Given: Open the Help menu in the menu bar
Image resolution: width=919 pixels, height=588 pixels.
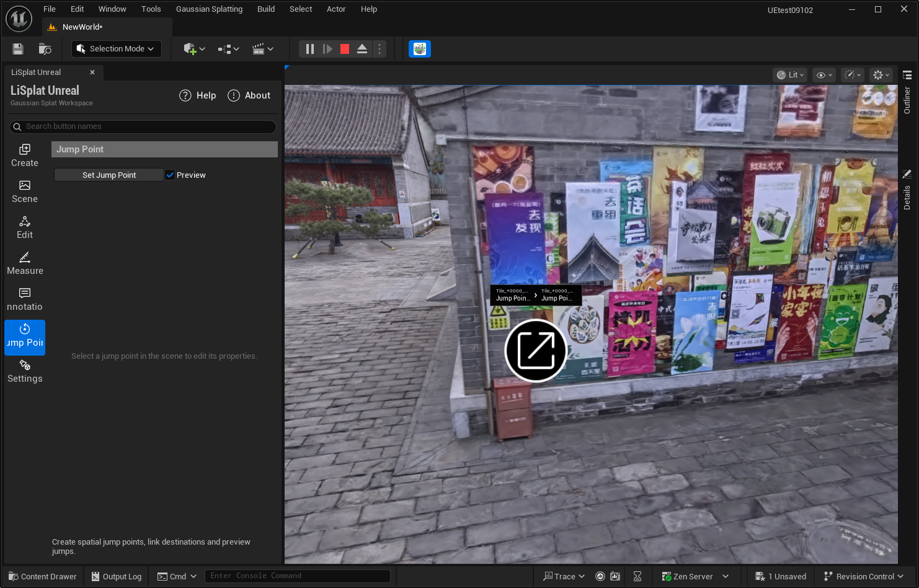Looking at the screenshot, I should point(369,9).
